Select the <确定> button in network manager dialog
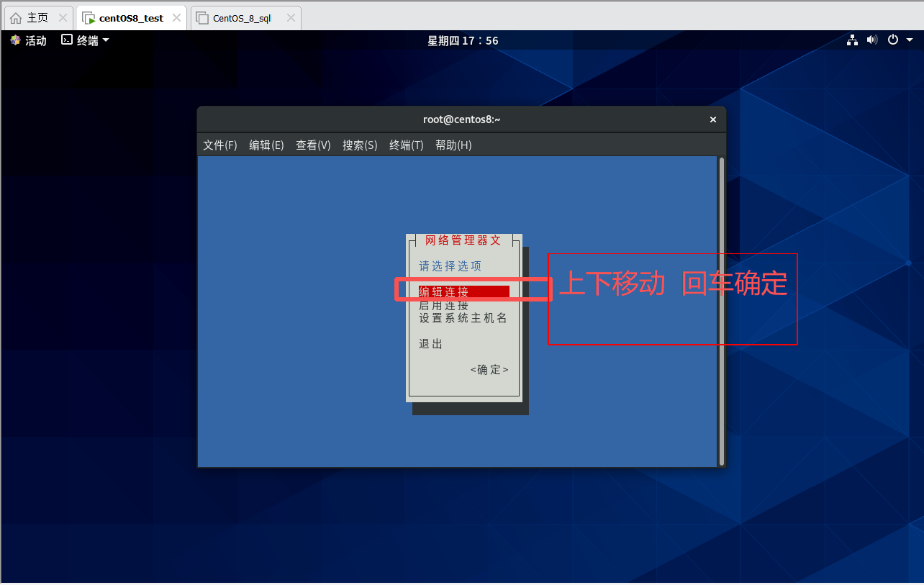This screenshot has width=924, height=585. coord(489,369)
